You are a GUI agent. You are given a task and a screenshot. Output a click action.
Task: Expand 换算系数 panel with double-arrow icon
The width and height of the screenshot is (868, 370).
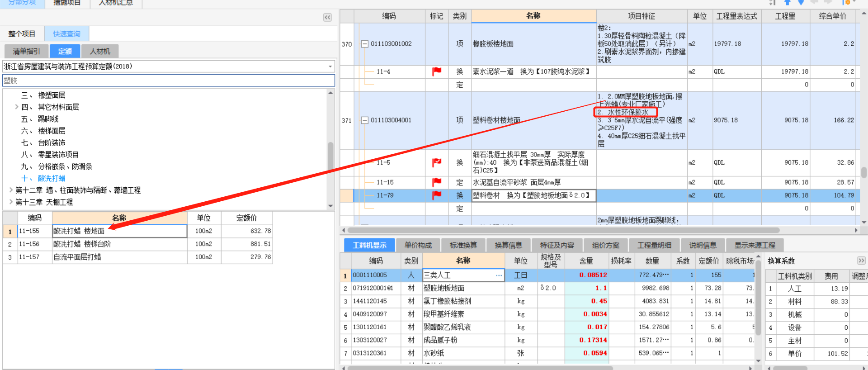coord(861,261)
